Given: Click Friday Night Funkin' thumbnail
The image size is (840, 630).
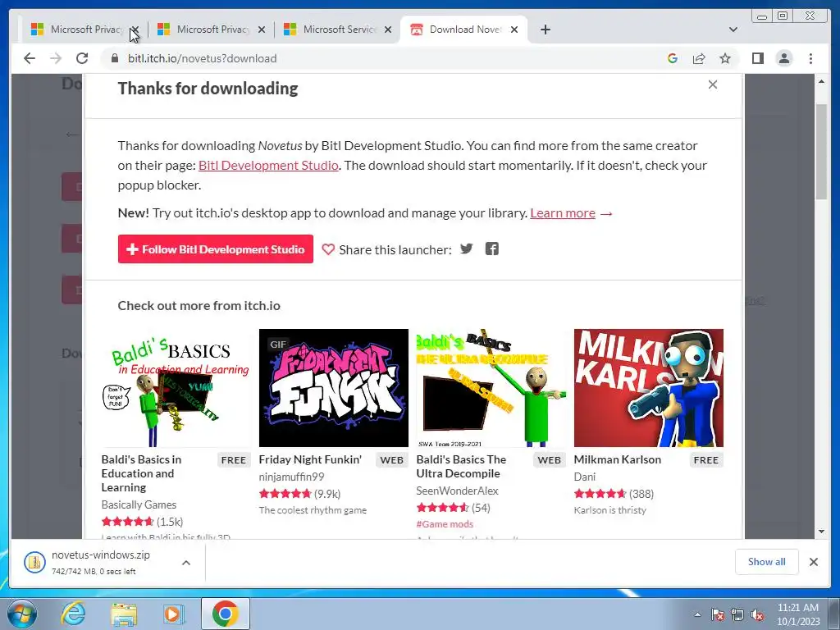Looking at the screenshot, I should 333,388.
